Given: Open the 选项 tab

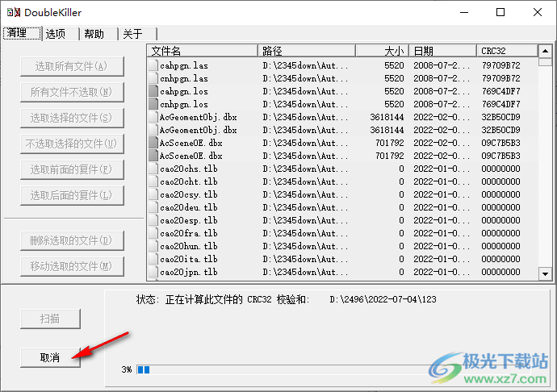Looking at the screenshot, I should click(x=61, y=34).
